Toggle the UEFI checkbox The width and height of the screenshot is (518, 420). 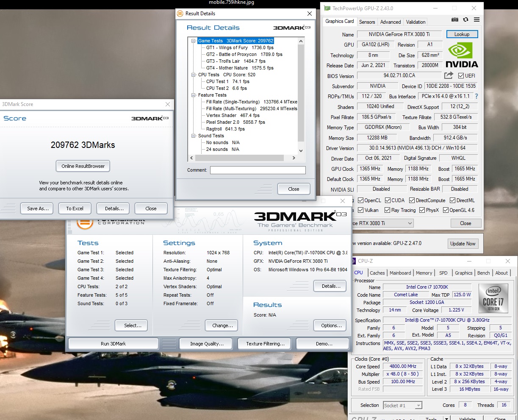click(x=461, y=76)
